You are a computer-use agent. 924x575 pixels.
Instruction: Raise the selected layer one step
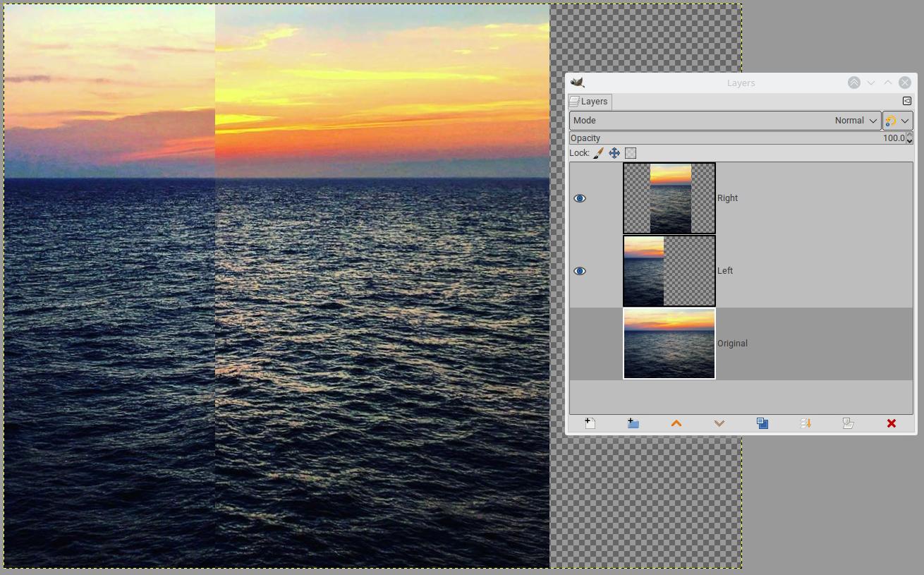click(x=676, y=423)
